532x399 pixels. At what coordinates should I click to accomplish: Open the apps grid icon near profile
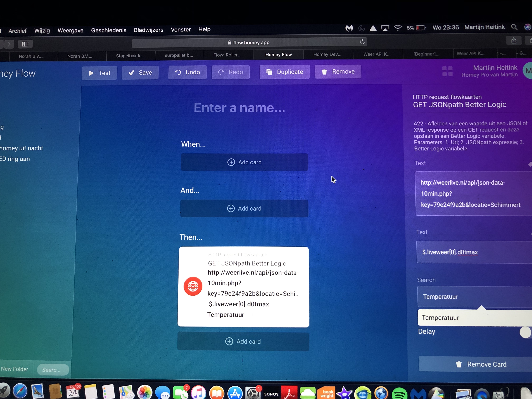[447, 71]
